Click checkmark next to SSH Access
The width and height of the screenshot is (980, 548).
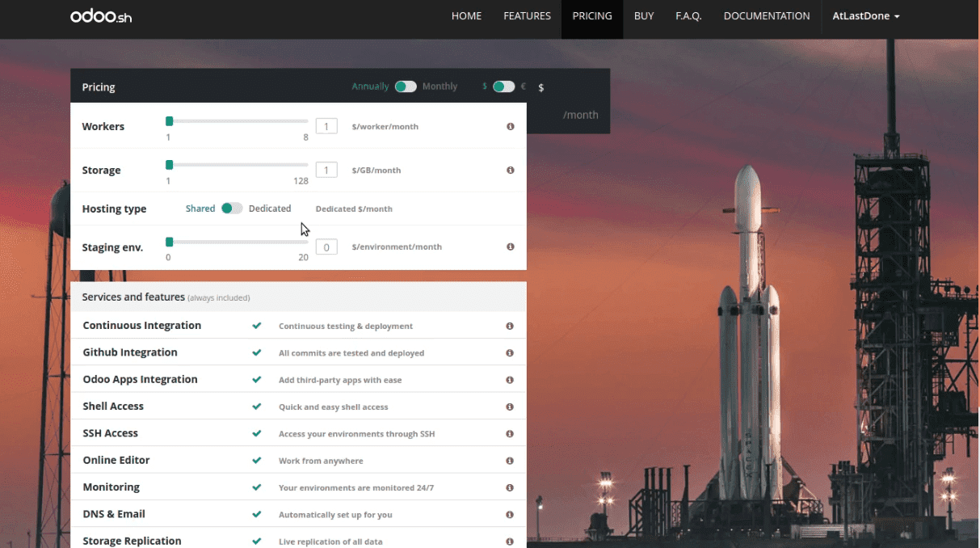coord(257,433)
